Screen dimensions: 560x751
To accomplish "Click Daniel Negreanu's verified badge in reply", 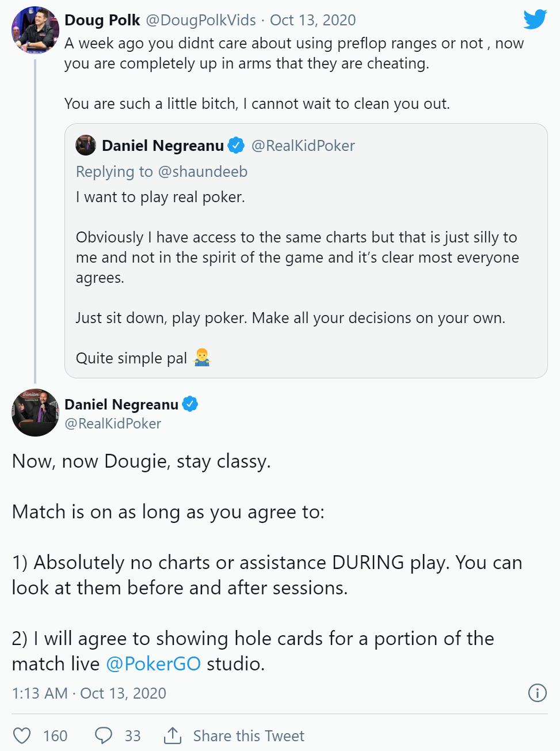I will tap(190, 404).
